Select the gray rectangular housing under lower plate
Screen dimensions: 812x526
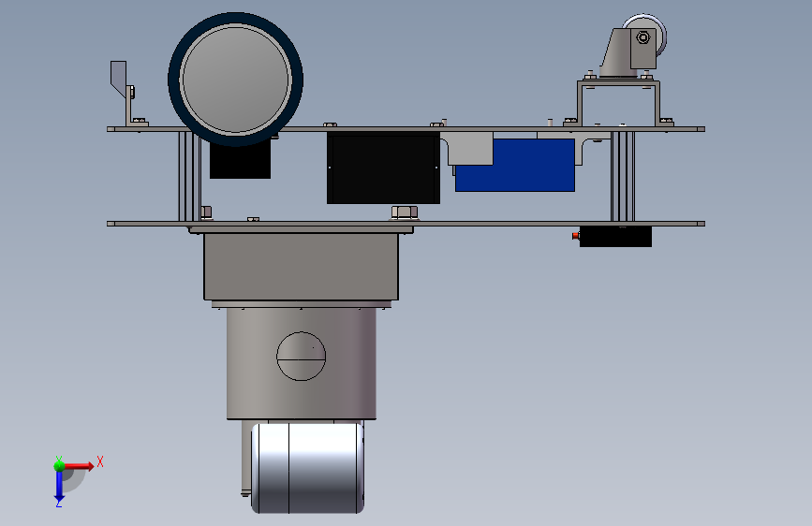pos(301,266)
